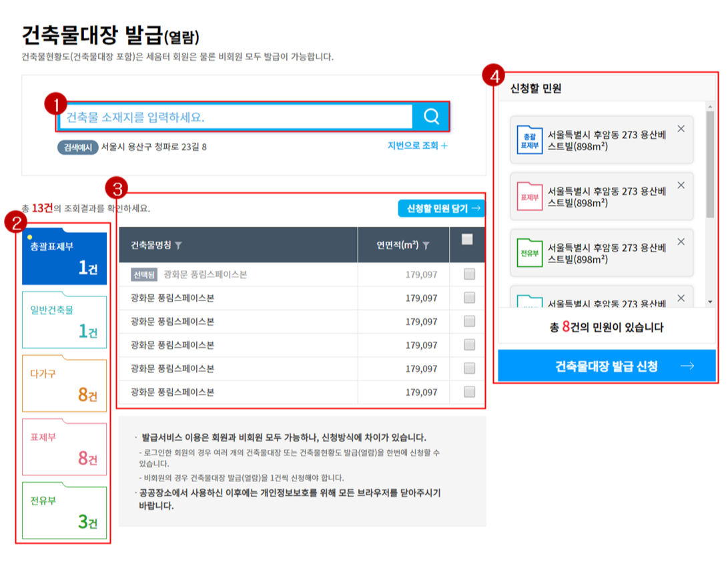Screen dimensions: 728x562
Task: Select the 전유부 3건 category card
Action: [x=65, y=511]
